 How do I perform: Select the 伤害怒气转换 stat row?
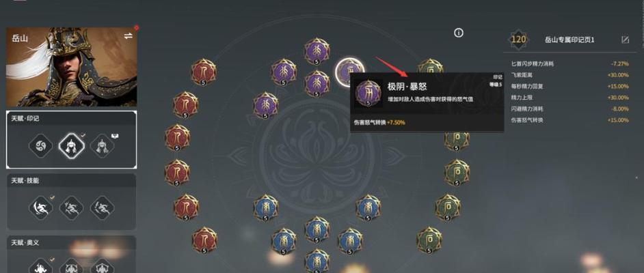569,120
